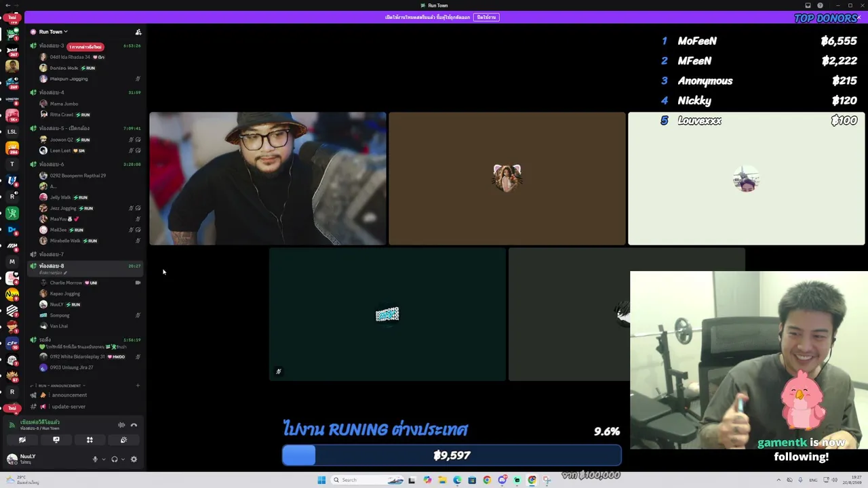Focus the brown participant tile

coord(507,179)
